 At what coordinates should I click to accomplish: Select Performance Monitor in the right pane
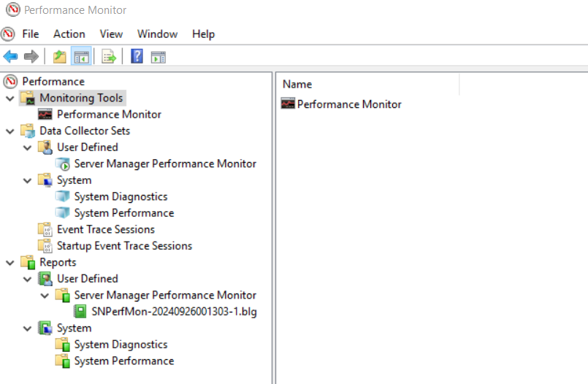click(x=349, y=104)
